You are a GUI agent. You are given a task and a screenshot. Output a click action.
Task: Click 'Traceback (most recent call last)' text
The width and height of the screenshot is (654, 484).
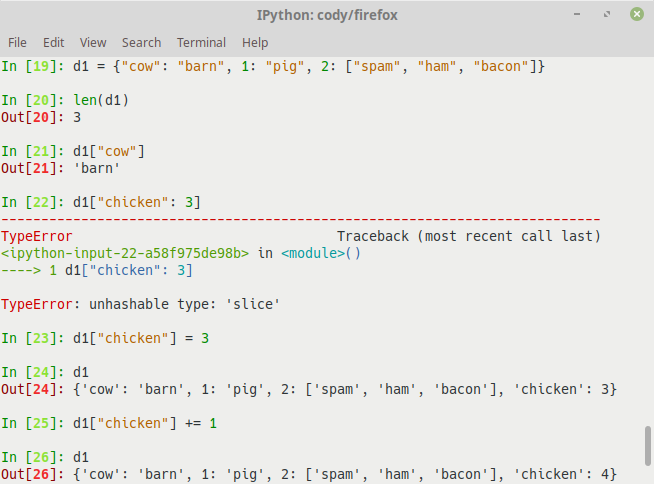pos(469,236)
